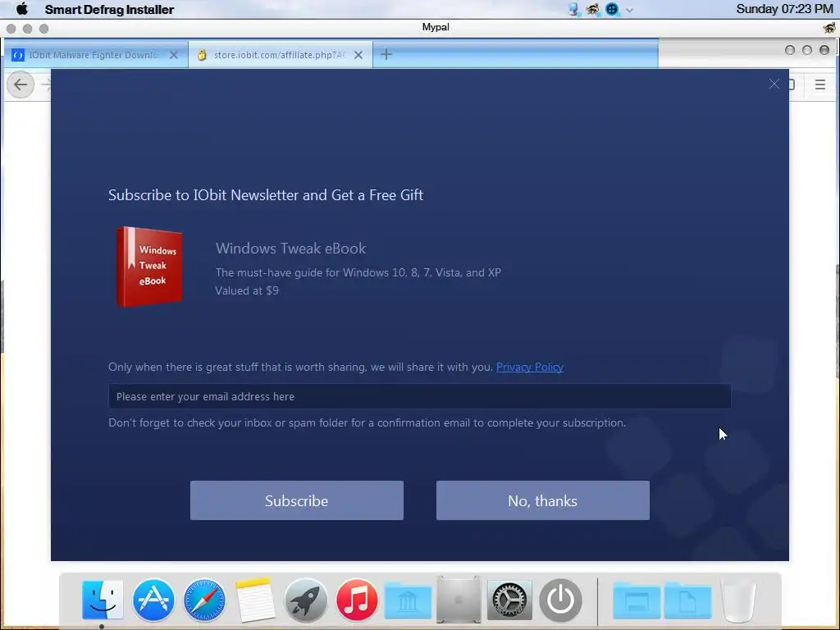Open the Privacy Policy link
Viewport: 840px width, 630px height.
[529, 367]
